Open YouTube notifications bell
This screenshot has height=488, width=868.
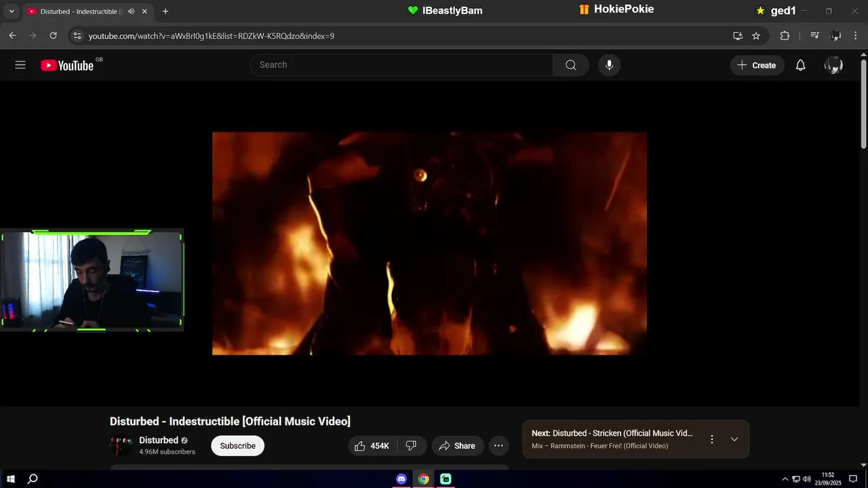tap(800, 65)
